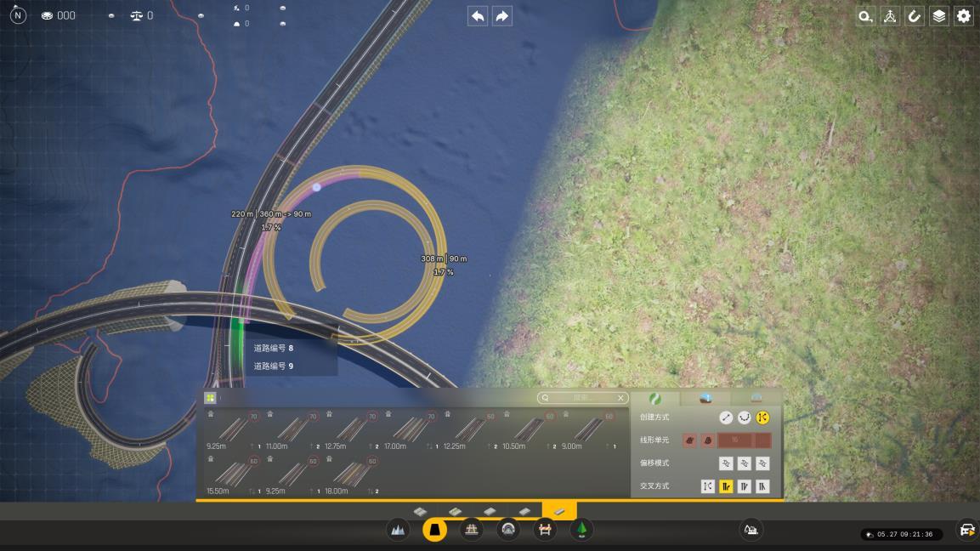Image resolution: width=980 pixels, height=551 pixels.
Task: Click the north compass icon
Action: click(18, 15)
